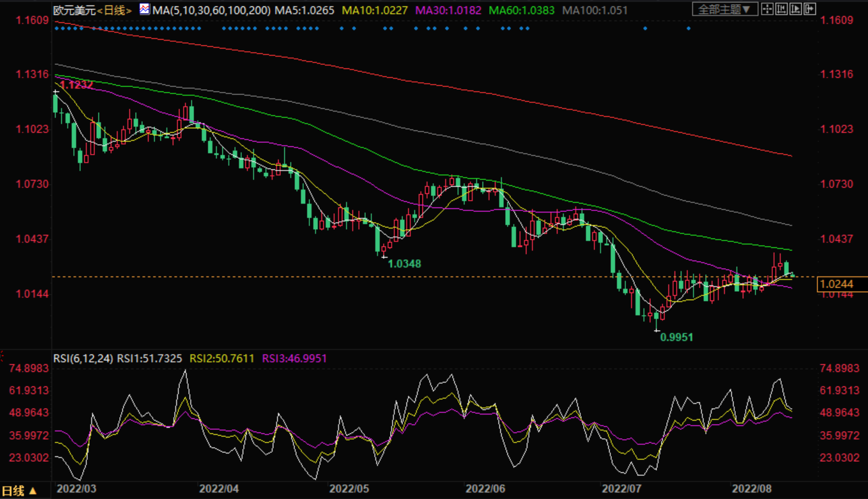Select the MA60 green legend value
The height and width of the screenshot is (499, 868).
pyautogui.click(x=522, y=10)
